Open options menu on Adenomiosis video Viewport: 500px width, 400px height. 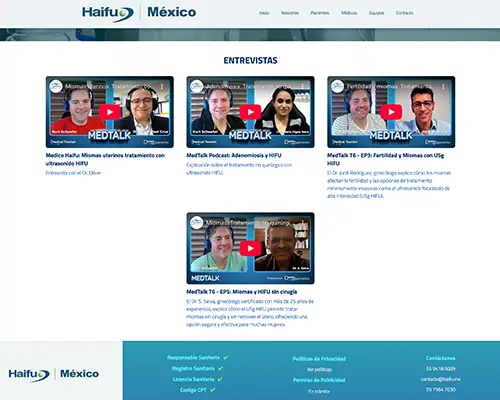click(x=303, y=86)
